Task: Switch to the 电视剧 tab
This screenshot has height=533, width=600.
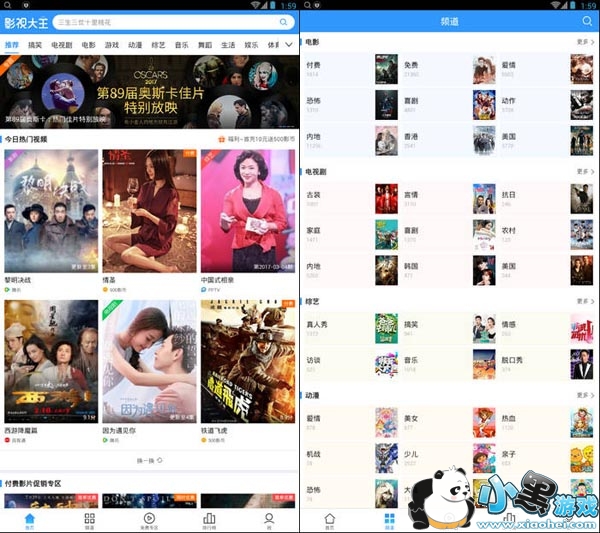Action: click(62, 45)
